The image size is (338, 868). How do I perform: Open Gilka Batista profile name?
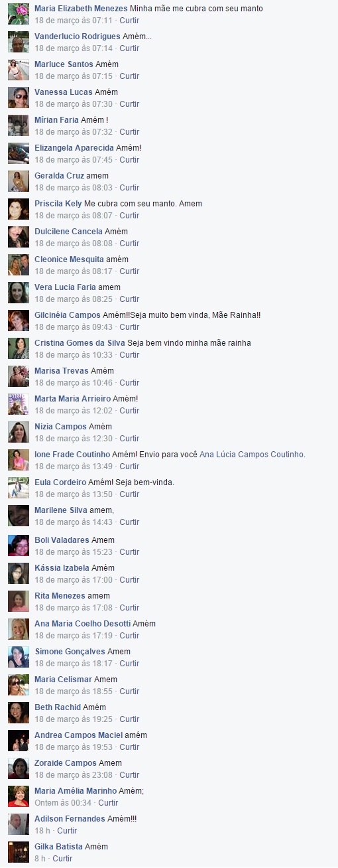(58, 847)
